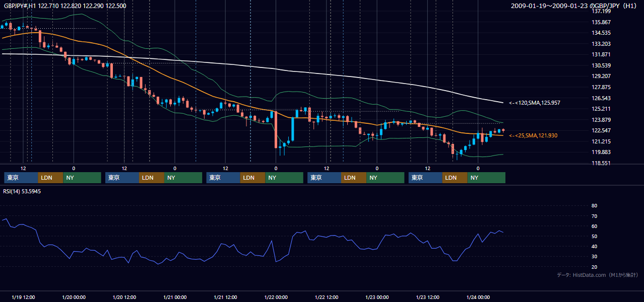The image size is (644, 302).
Task: Click the RSI scale value 70
Action: [x=594, y=216]
